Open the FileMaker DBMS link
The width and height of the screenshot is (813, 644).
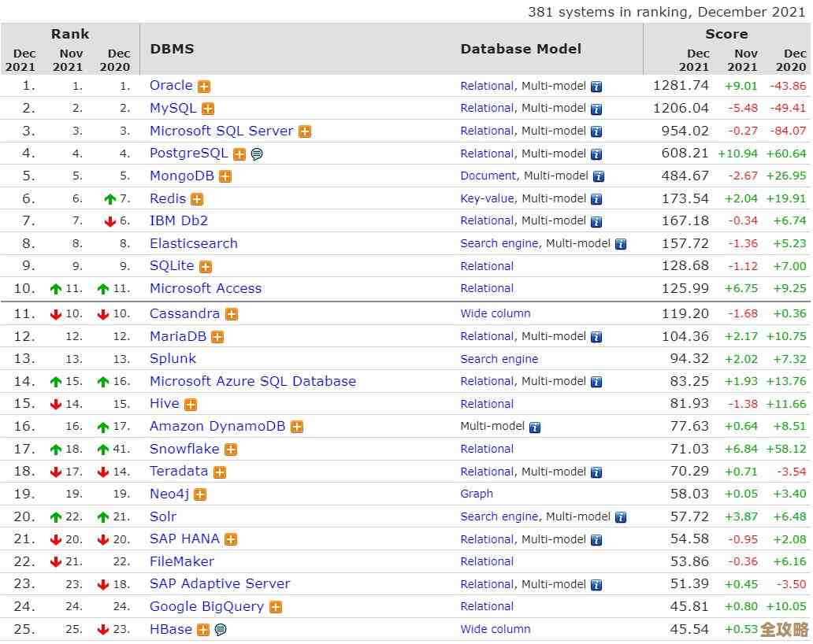(182, 561)
